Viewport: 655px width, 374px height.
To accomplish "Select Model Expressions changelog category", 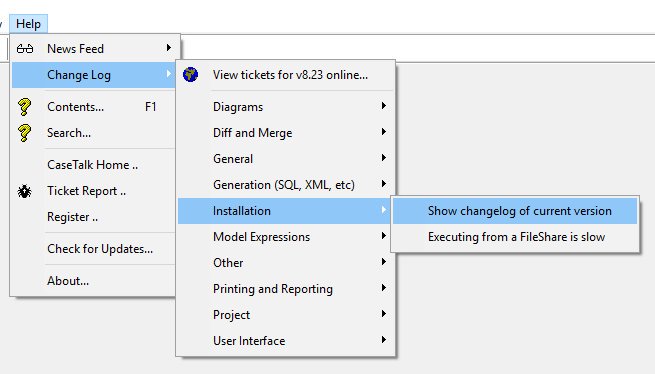I will pos(286,237).
